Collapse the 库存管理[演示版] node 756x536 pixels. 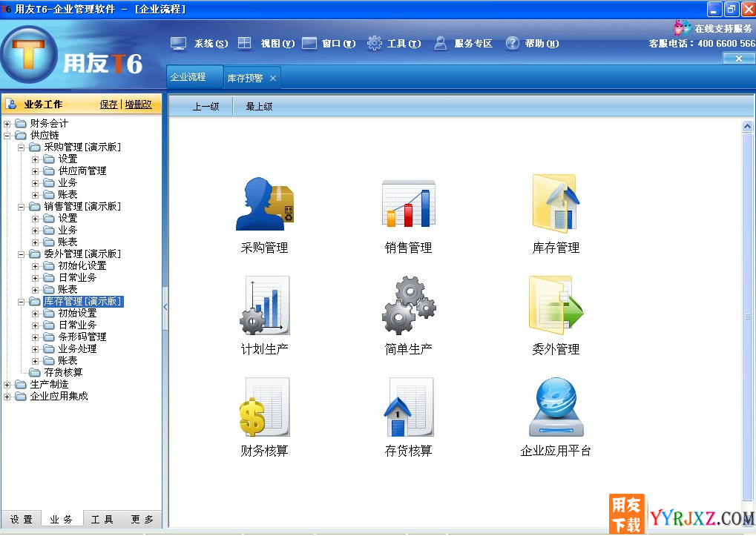(22, 302)
